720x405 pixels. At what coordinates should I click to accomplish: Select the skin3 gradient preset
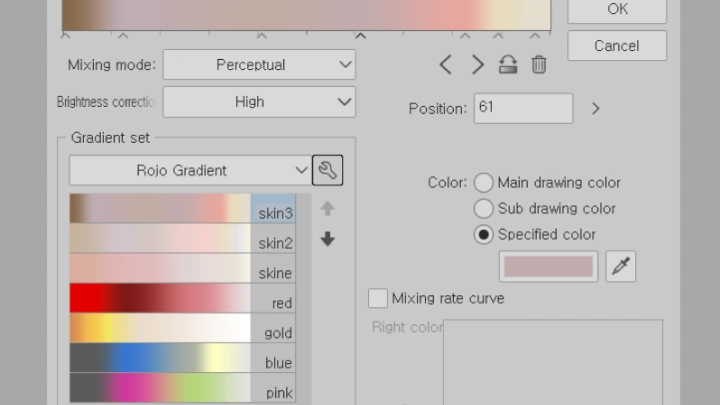pos(182,208)
